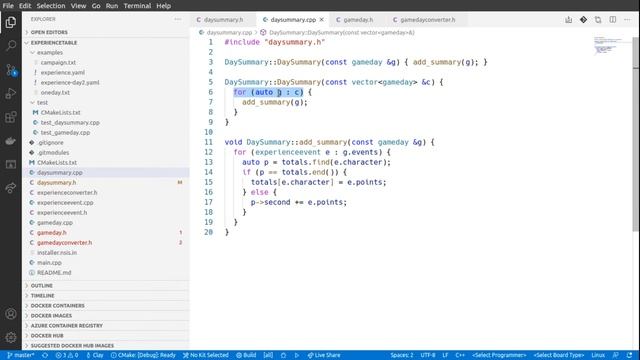This screenshot has height=360, width=640.
Task: Open the Terminal menu
Action: coord(137,6)
